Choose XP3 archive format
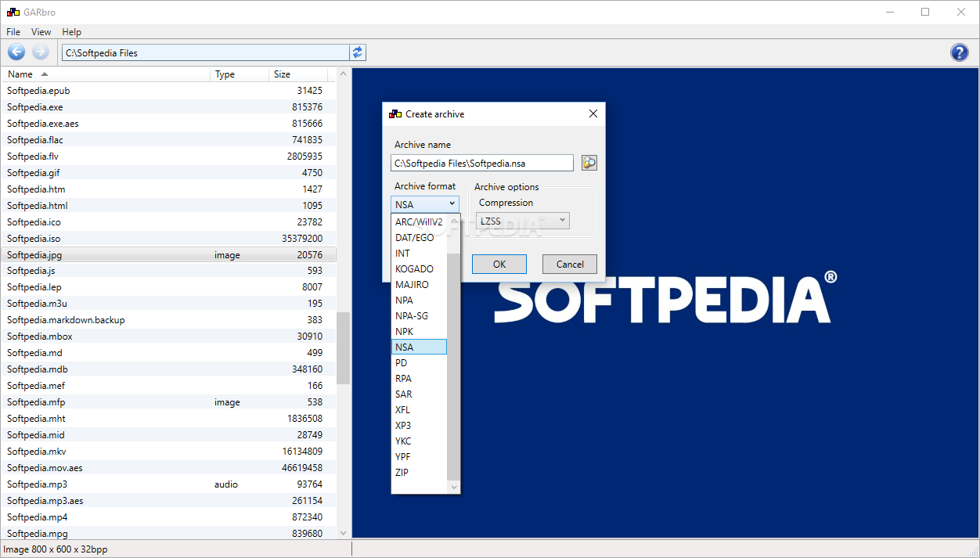The height and width of the screenshot is (558, 980). pyautogui.click(x=419, y=425)
